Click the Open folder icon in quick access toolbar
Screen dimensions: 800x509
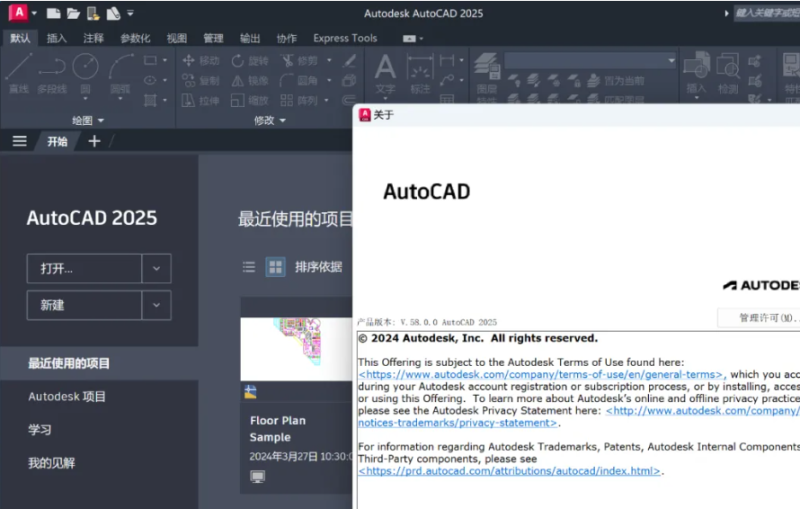pos(73,13)
